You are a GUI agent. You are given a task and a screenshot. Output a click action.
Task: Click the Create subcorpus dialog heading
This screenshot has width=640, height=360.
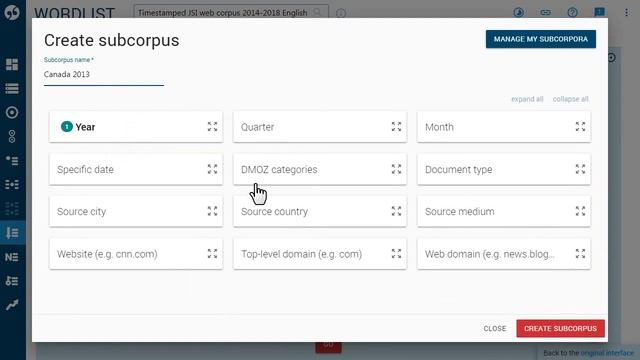111,40
